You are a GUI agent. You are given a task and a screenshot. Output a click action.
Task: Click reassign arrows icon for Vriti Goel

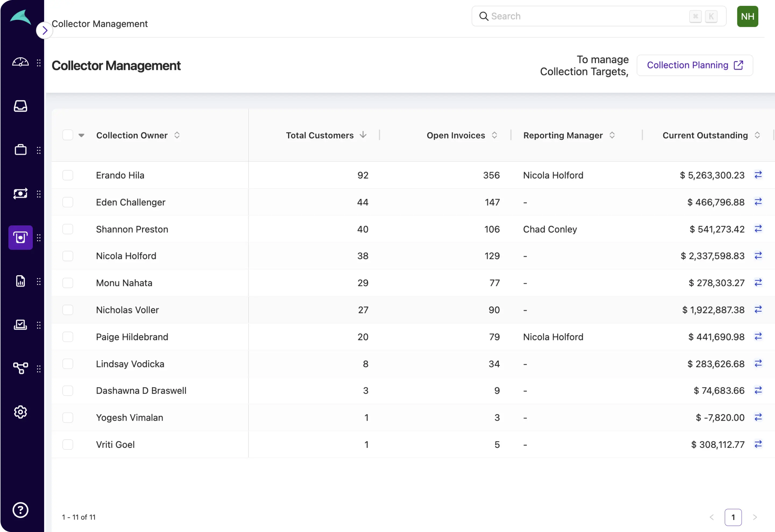(758, 444)
